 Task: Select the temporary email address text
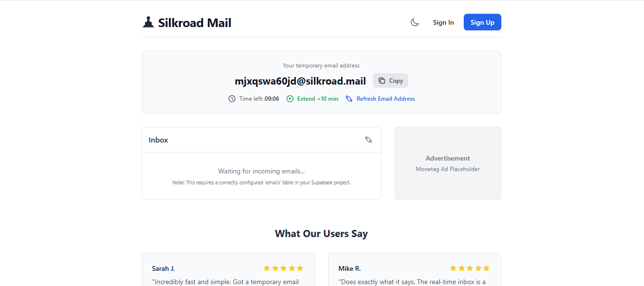[300, 81]
